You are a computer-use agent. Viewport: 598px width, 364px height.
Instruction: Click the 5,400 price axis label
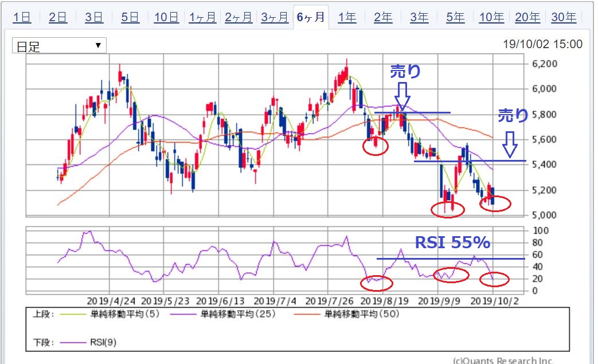pos(545,165)
